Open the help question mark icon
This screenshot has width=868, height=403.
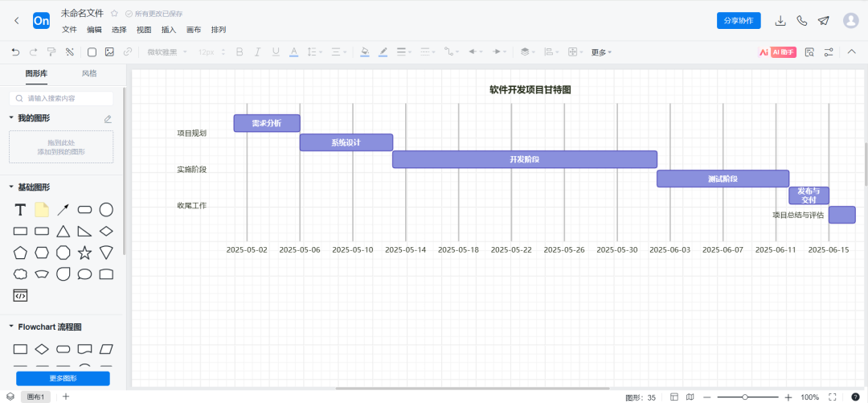[x=855, y=397]
